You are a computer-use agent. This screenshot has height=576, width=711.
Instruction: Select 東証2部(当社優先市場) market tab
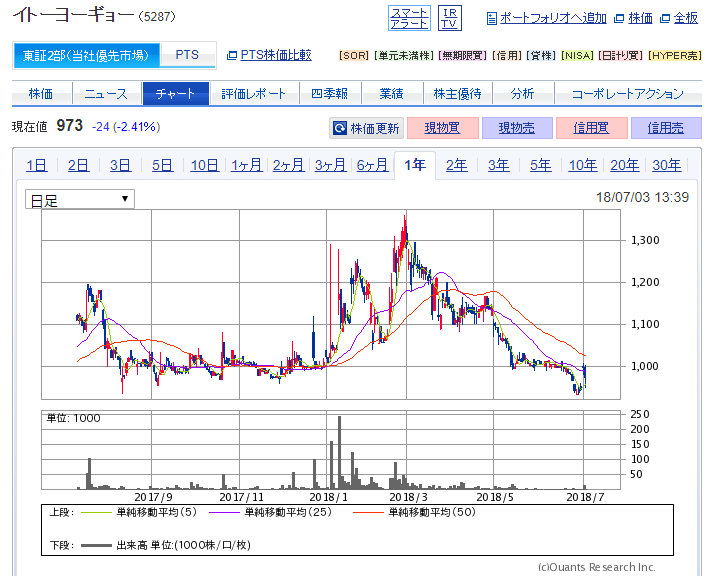86,55
